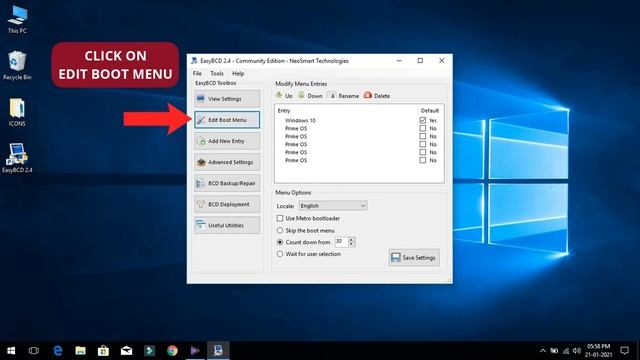Open green app icon beside Mail in taskbar
The height and width of the screenshot is (360, 640).
pos(149,351)
